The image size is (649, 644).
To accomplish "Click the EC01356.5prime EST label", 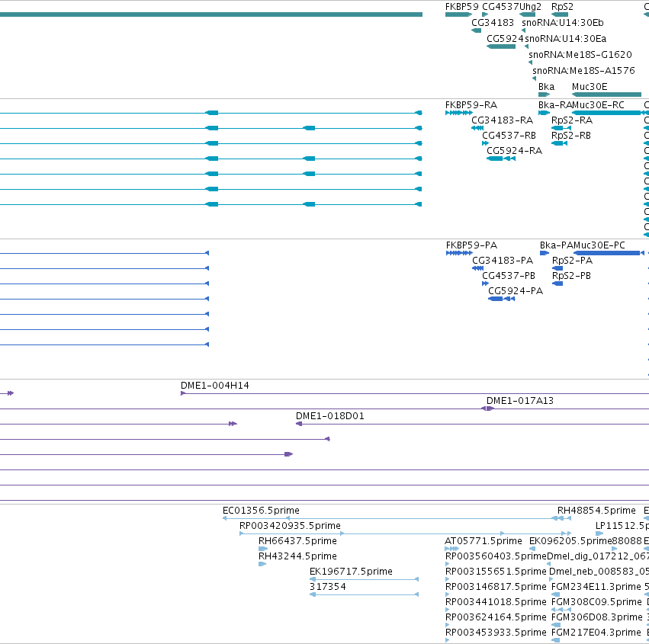I will coord(261,511).
